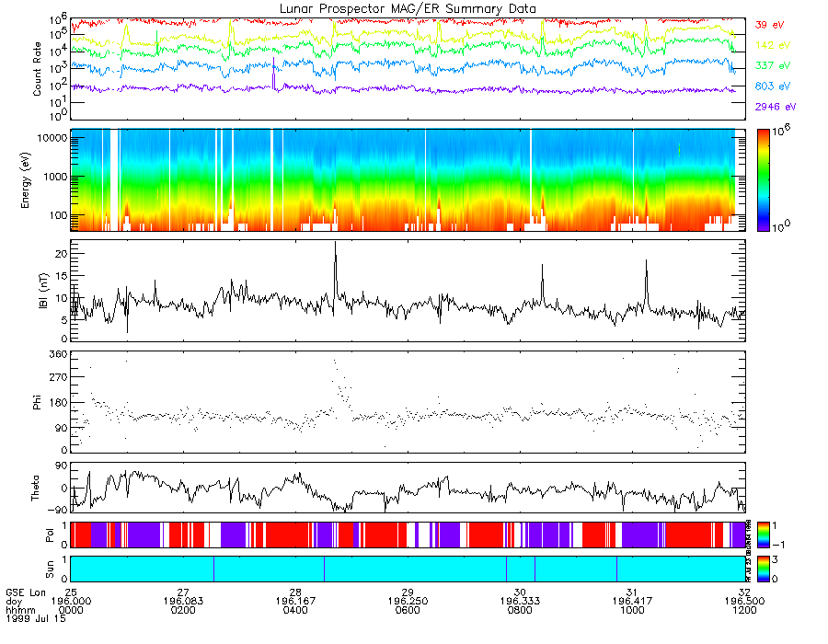Click the time tick label '0800'
Viewport: 828px width, 644px height.
[520, 610]
